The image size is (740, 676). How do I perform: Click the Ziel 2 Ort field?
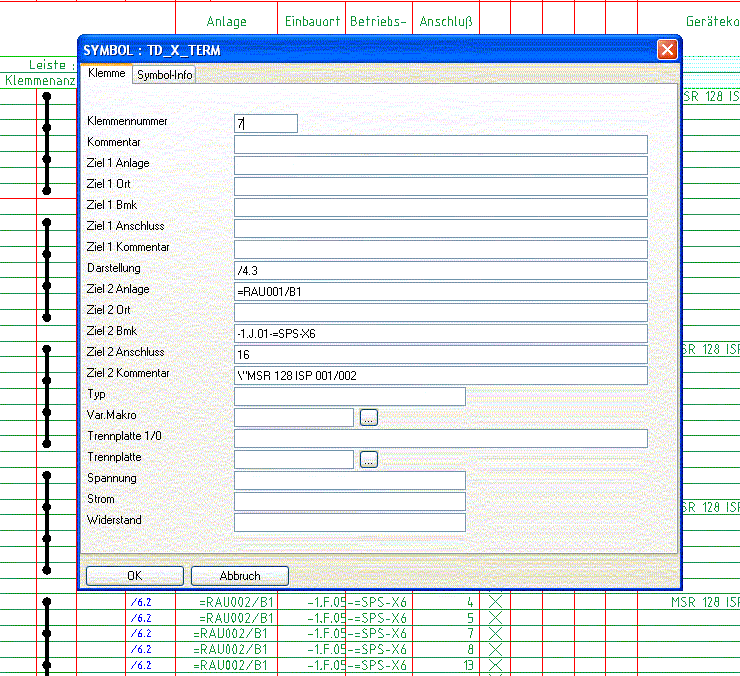tap(441, 313)
